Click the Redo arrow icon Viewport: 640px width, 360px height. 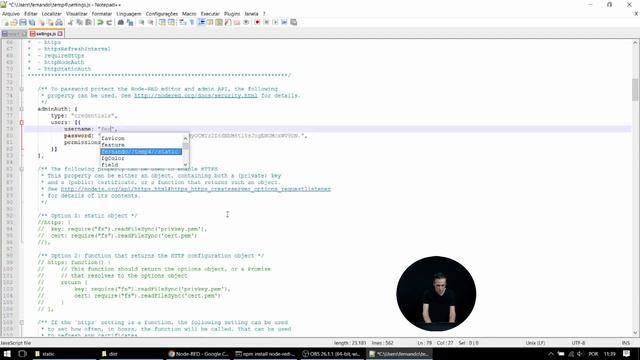pyautogui.click(x=109, y=22)
